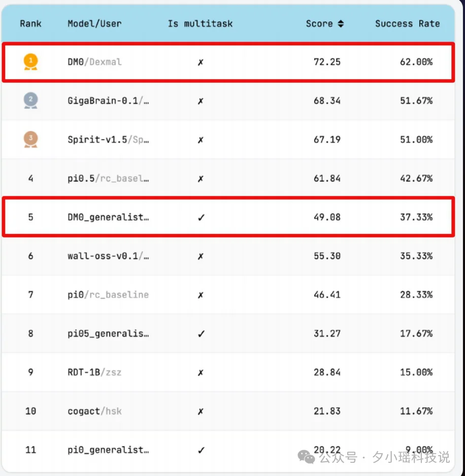Click the Score column sort arrows

click(341, 24)
